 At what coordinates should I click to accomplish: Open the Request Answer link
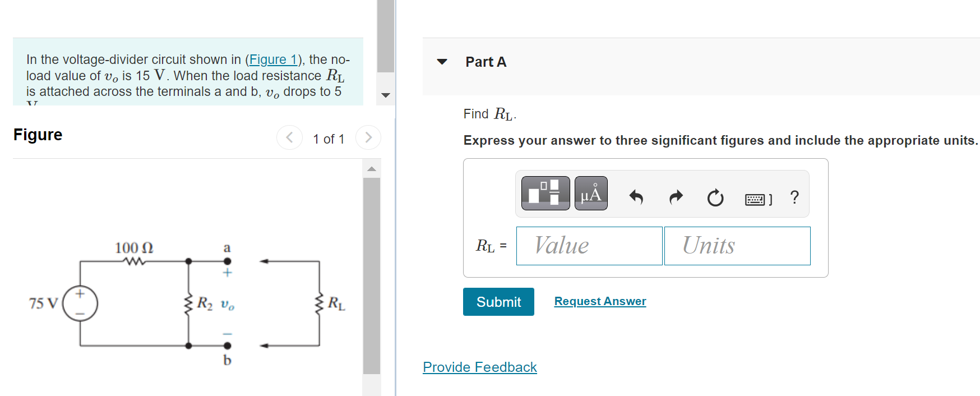pos(599,301)
